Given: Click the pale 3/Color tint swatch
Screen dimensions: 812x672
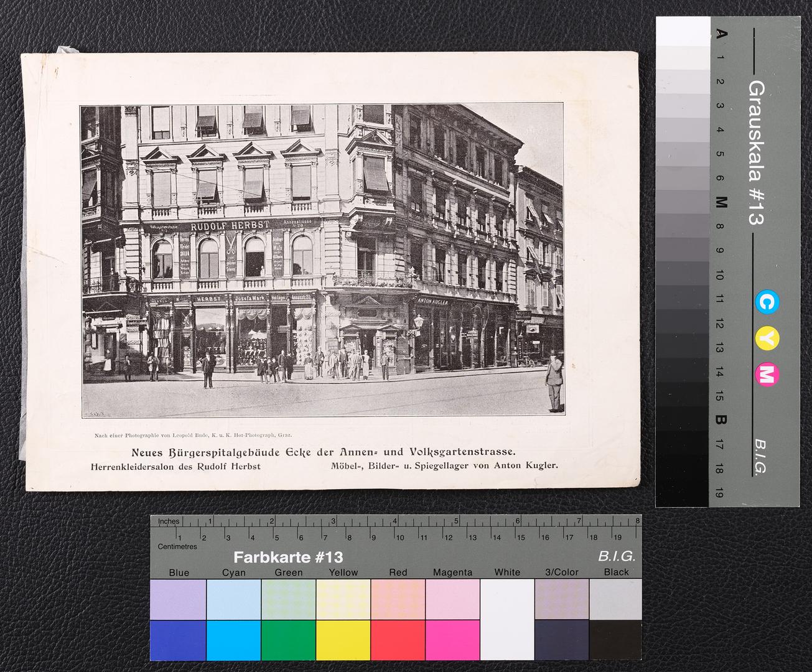Looking at the screenshot, I should click(x=562, y=599).
